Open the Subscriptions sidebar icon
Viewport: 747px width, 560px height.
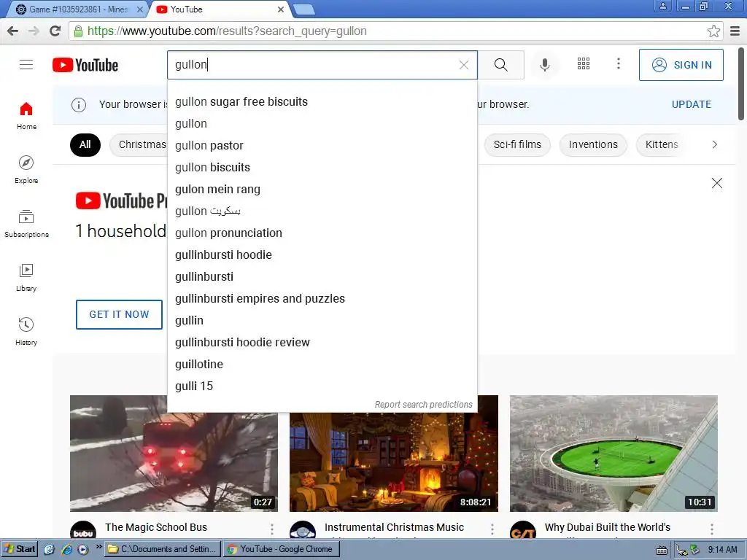[26, 223]
